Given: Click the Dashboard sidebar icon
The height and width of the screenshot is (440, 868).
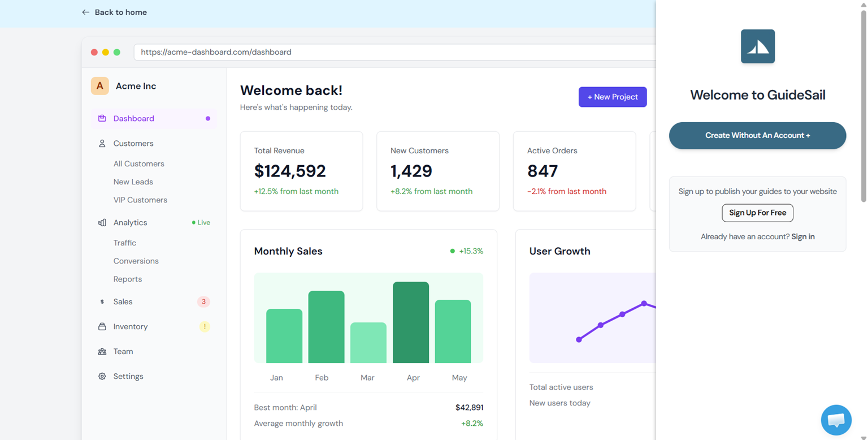Looking at the screenshot, I should (x=102, y=119).
